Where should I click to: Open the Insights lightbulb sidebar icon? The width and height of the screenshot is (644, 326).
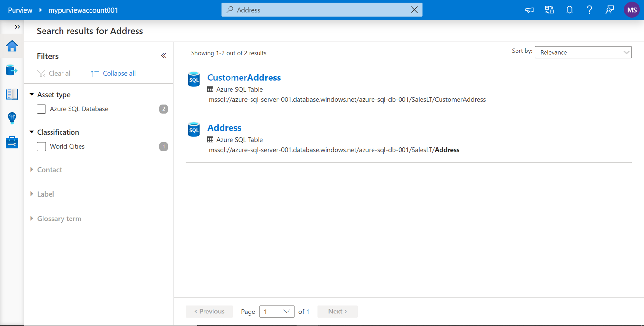[12, 118]
